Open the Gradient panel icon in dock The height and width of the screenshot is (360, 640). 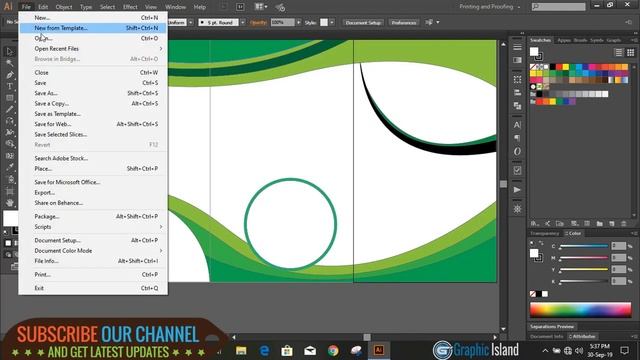(x=517, y=60)
